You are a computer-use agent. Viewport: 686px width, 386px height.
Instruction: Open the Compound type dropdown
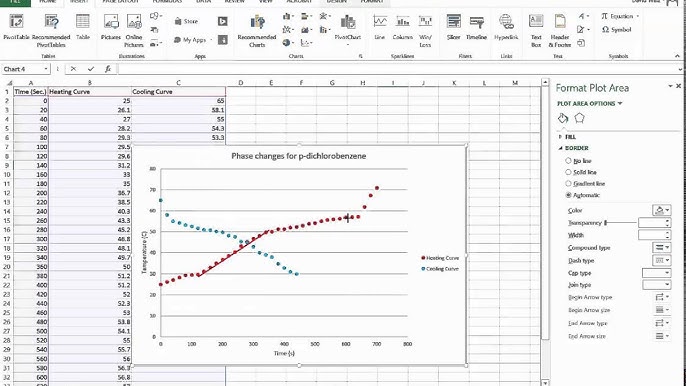click(x=661, y=248)
